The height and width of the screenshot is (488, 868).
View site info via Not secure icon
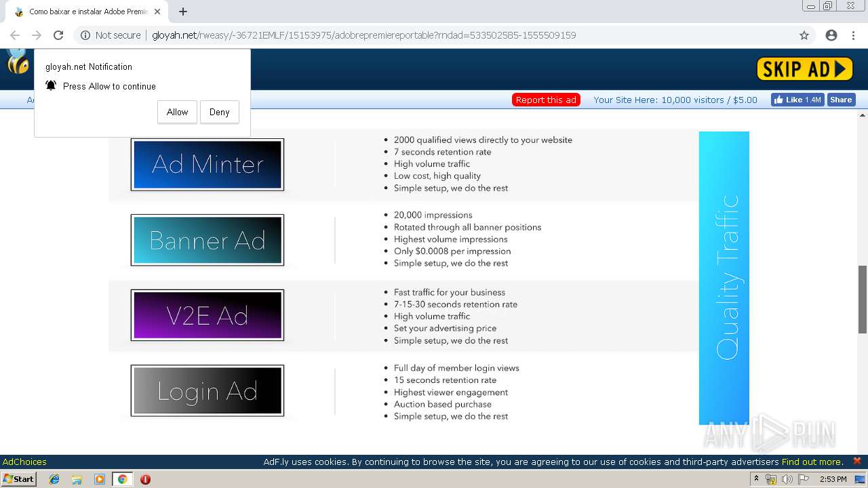pyautogui.click(x=111, y=35)
